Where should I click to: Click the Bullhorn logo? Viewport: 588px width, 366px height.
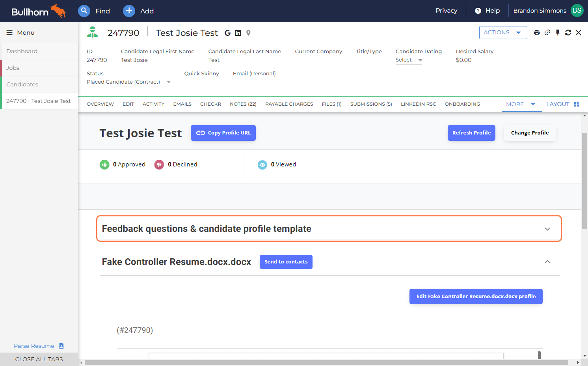click(x=38, y=11)
